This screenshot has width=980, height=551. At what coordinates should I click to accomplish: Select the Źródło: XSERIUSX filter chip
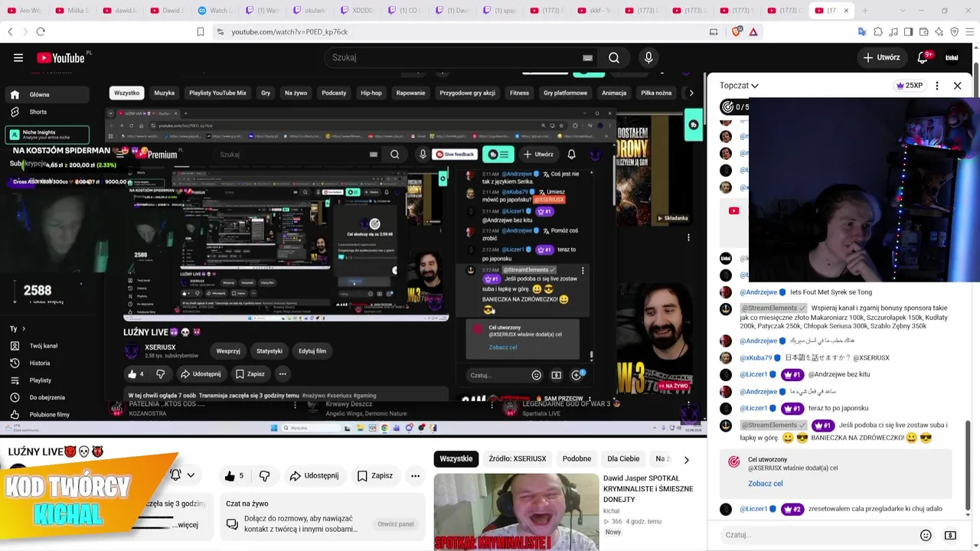[518, 459]
